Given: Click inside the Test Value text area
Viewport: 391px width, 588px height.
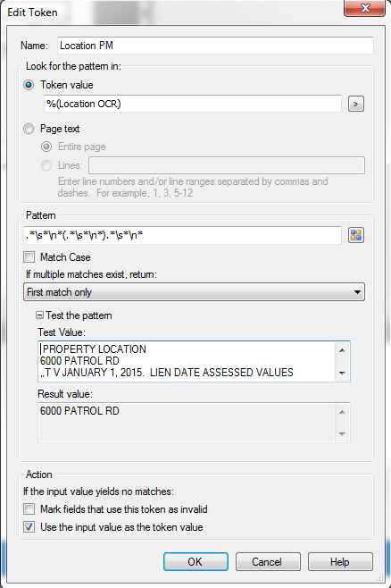Looking at the screenshot, I should click(x=187, y=362).
